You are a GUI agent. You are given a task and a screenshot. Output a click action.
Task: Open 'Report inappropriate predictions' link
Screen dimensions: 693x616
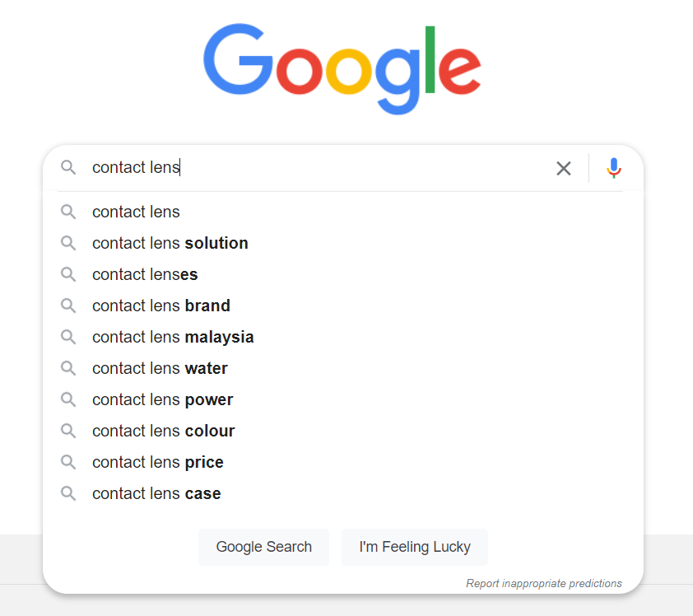[544, 583]
